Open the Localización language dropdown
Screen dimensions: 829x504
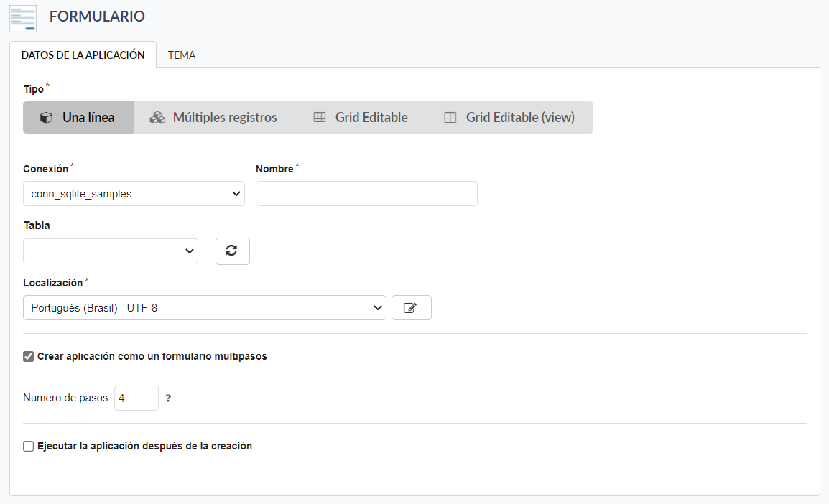click(x=204, y=308)
